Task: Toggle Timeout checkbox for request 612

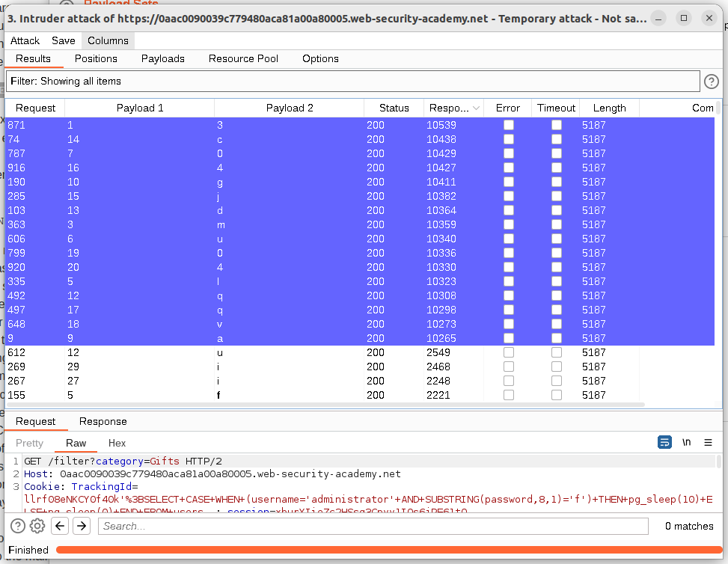Action: (556, 352)
